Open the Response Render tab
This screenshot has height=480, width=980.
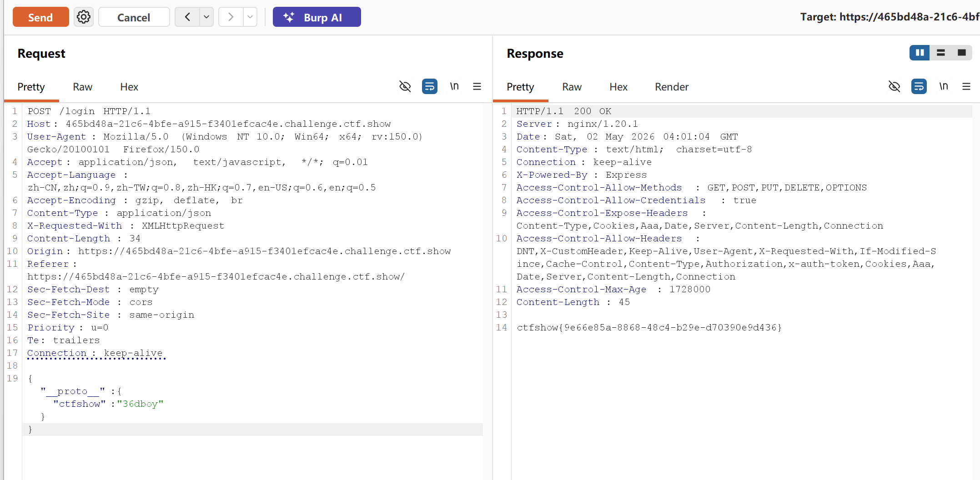[x=672, y=87]
